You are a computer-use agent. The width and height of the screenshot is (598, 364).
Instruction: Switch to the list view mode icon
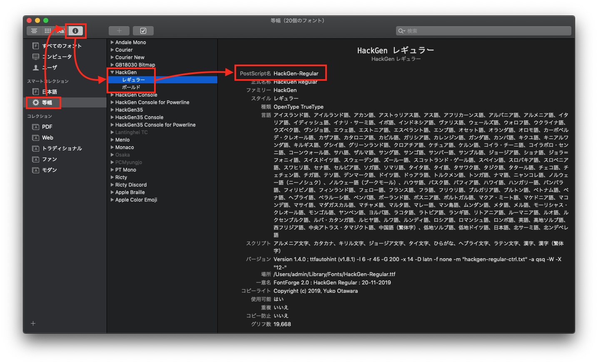point(34,31)
